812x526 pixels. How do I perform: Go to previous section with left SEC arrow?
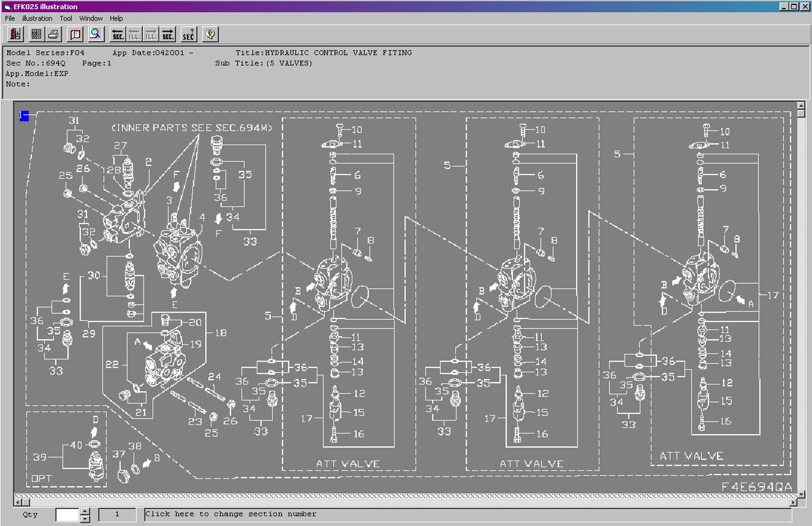(118, 35)
